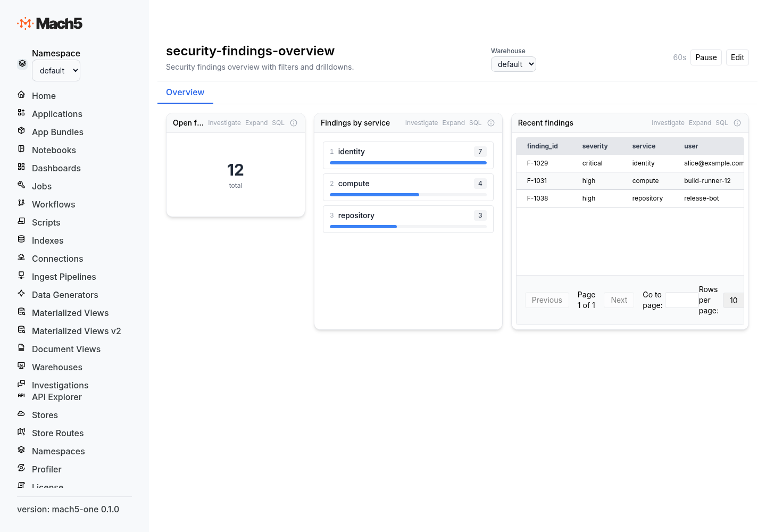Open the rows per page selector
Viewport: 766px width, 532px height.
coord(734,300)
